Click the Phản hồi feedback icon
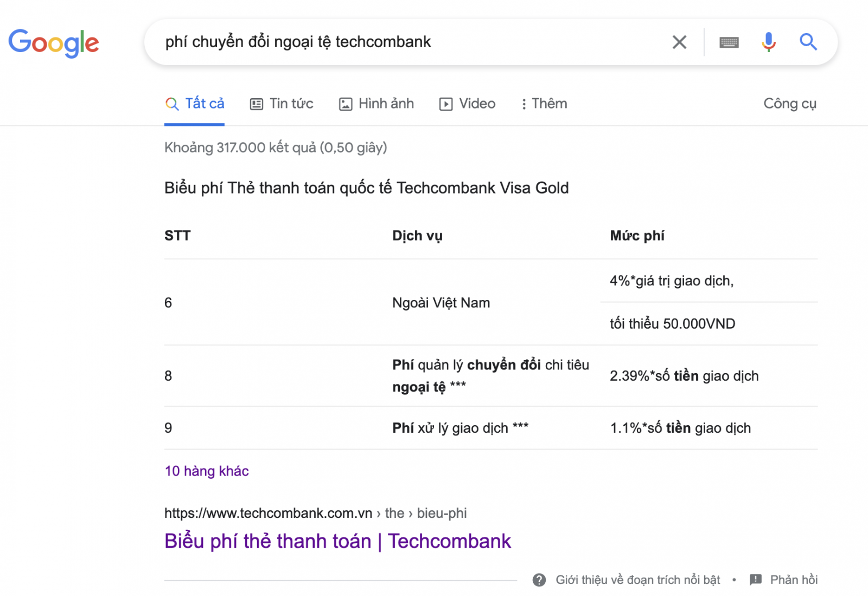This screenshot has height=596, width=868. pyautogui.click(x=756, y=580)
